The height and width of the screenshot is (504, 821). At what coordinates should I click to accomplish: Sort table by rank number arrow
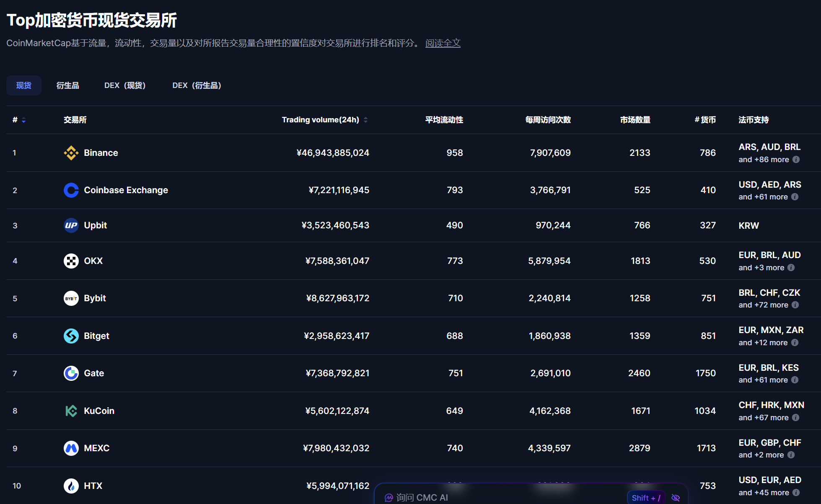23,120
